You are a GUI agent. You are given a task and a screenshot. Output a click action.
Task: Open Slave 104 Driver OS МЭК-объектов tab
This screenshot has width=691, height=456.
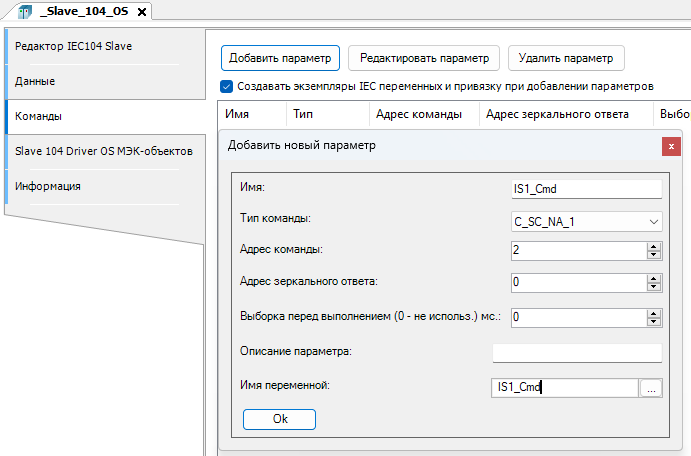(103, 151)
